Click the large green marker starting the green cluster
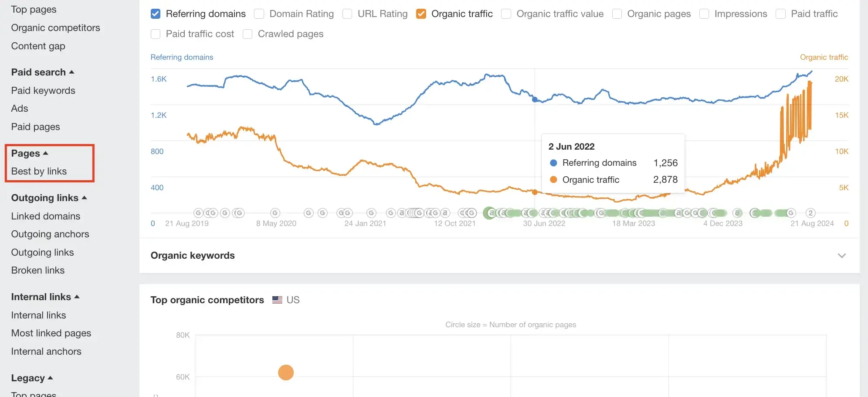The image size is (868, 397). (490, 213)
